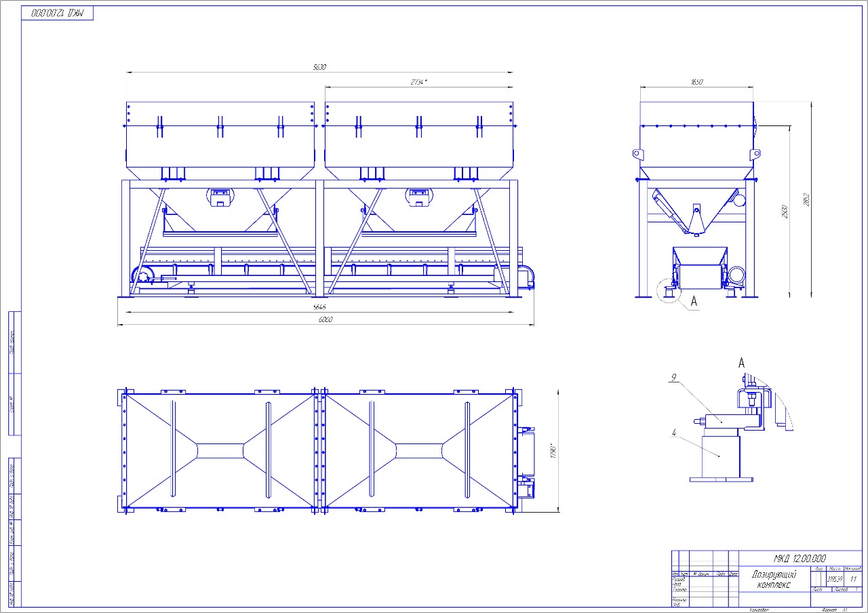
Task: Click the Формат A1 label
Action: point(834,610)
